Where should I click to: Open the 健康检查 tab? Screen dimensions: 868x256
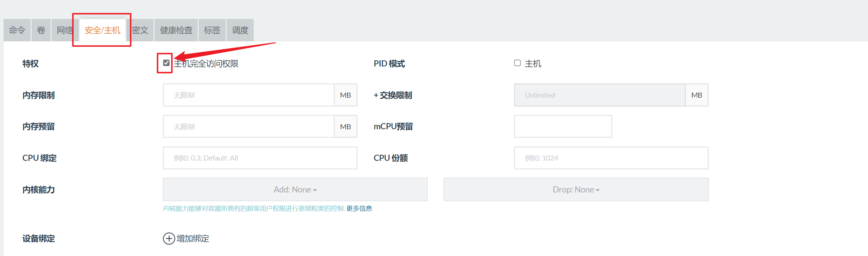pos(176,30)
